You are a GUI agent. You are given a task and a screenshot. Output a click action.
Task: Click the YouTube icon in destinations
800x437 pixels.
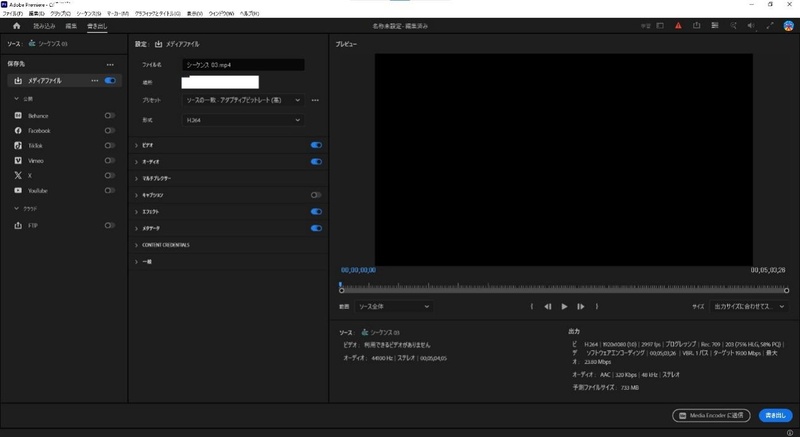coord(18,190)
